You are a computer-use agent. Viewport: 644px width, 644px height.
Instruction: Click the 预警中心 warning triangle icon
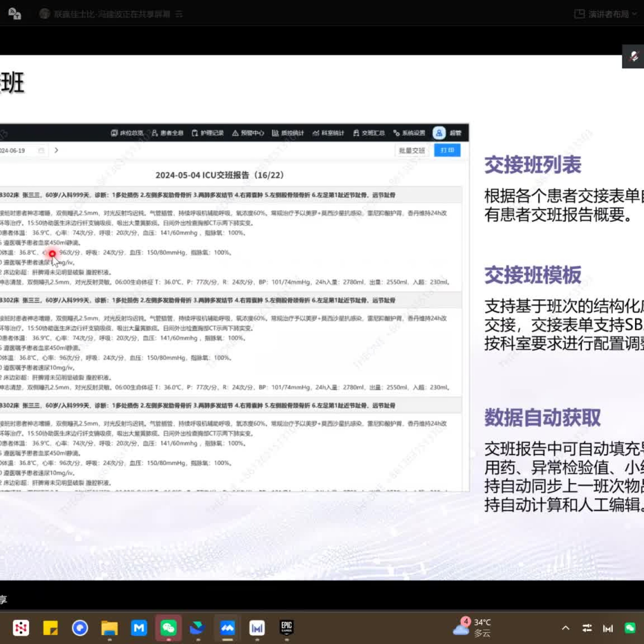[x=235, y=133]
